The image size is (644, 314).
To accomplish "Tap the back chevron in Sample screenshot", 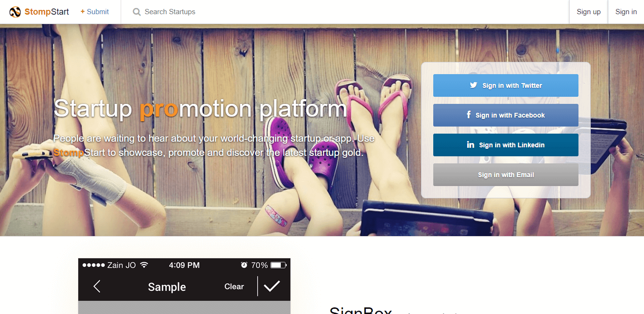I will (x=97, y=286).
